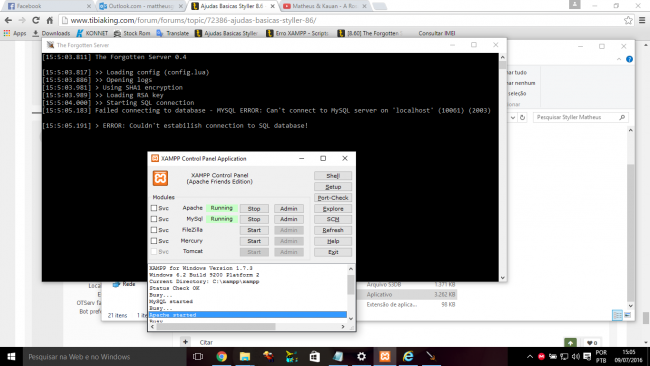650x366 pixels.
Task: Collapse the Explorer ribbon chevron
Action: [x=619, y=59]
